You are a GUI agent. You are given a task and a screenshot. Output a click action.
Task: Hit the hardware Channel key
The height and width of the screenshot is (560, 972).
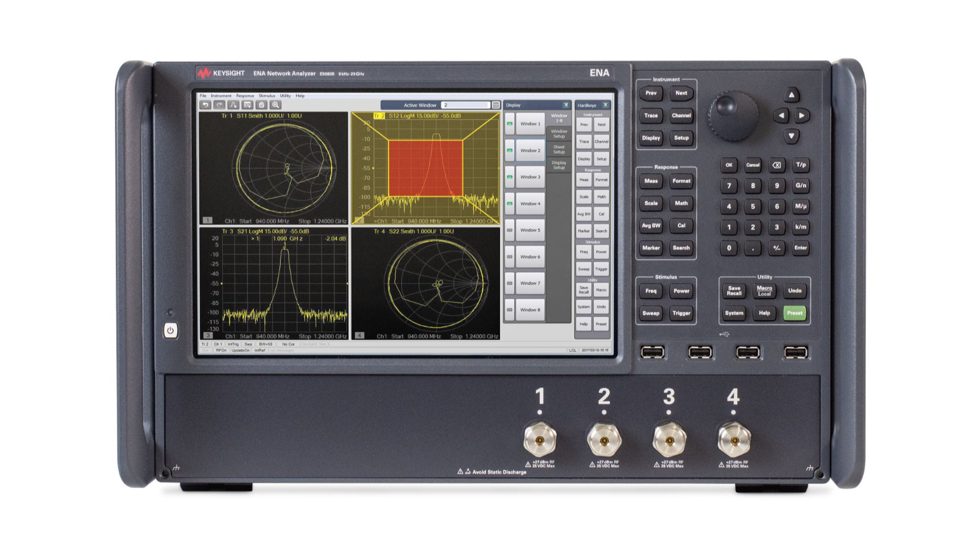coord(681,115)
